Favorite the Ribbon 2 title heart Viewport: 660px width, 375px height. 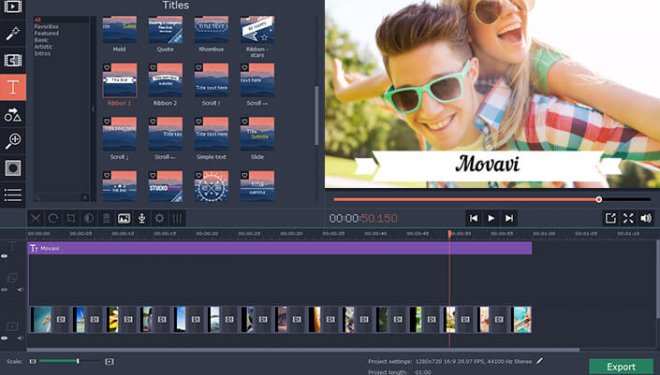coord(153,67)
